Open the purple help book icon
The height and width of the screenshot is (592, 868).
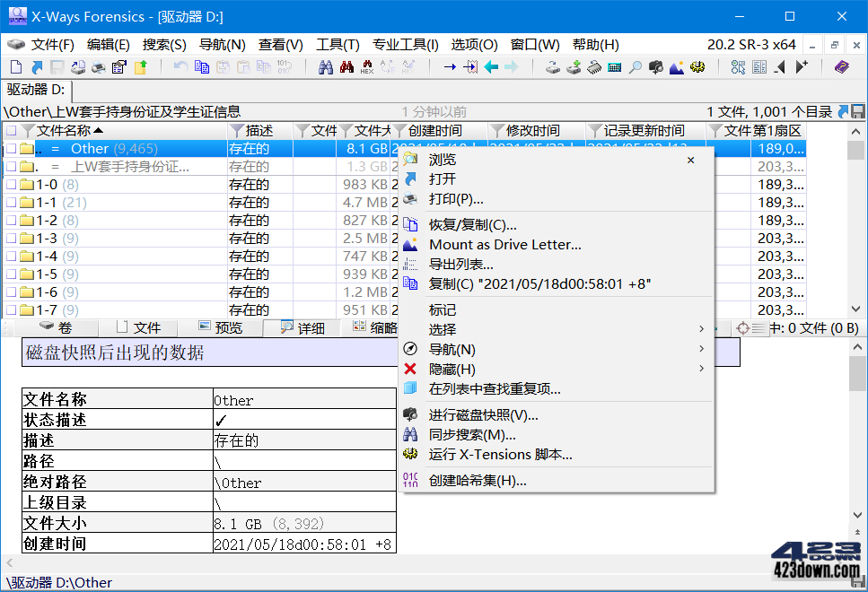[x=840, y=66]
